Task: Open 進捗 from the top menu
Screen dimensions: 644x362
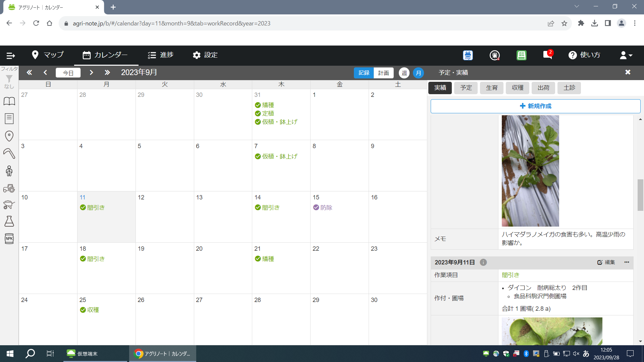Action: pos(161,55)
